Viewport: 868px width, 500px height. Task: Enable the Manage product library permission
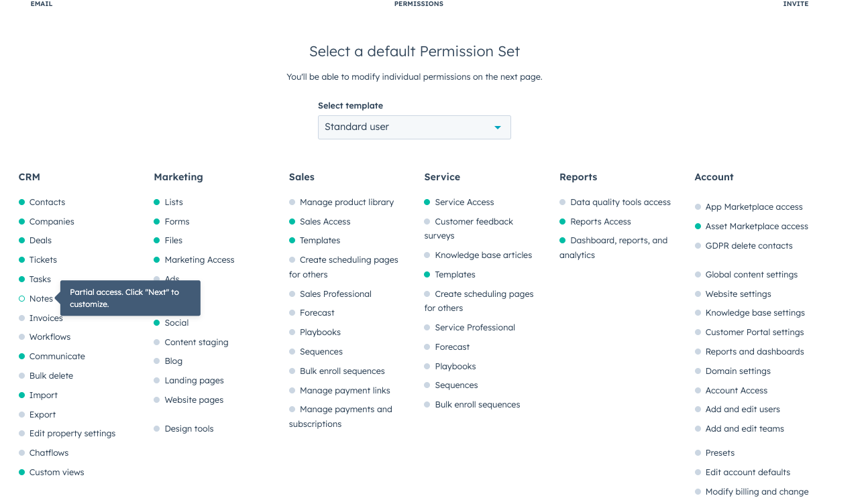pyautogui.click(x=292, y=202)
